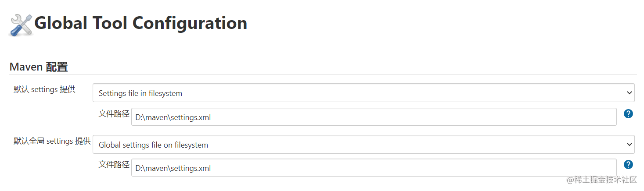The width and height of the screenshot is (644, 191).
Task: Click D:\maven\settings.xml text in second path field
Action: pos(173,168)
